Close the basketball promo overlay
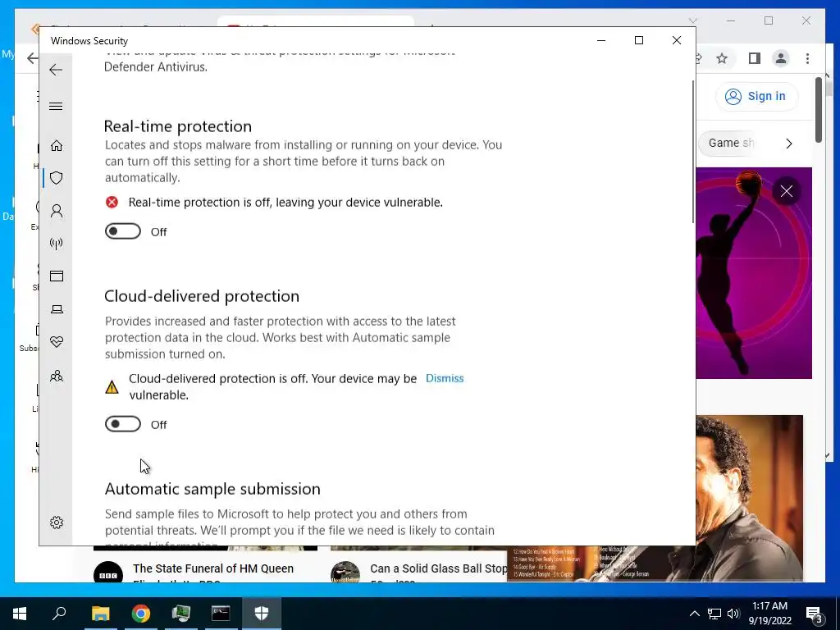Screen dimensions: 840x630 pyautogui.click(x=787, y=191)
